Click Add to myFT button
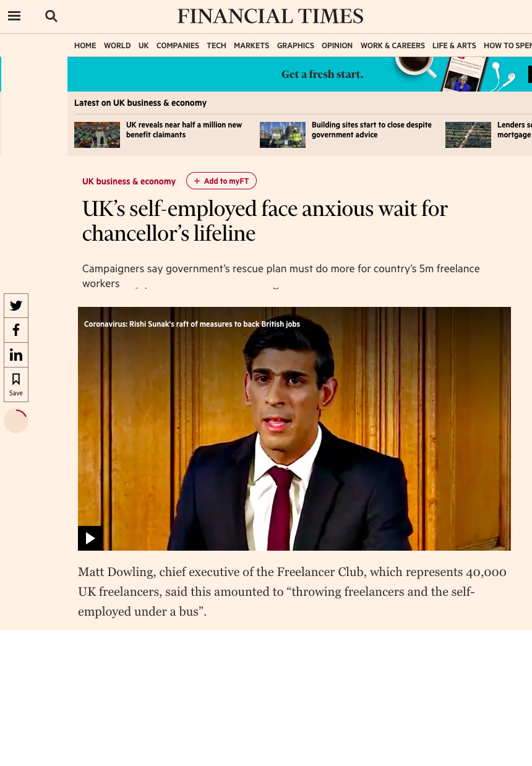 coord(221,181)
